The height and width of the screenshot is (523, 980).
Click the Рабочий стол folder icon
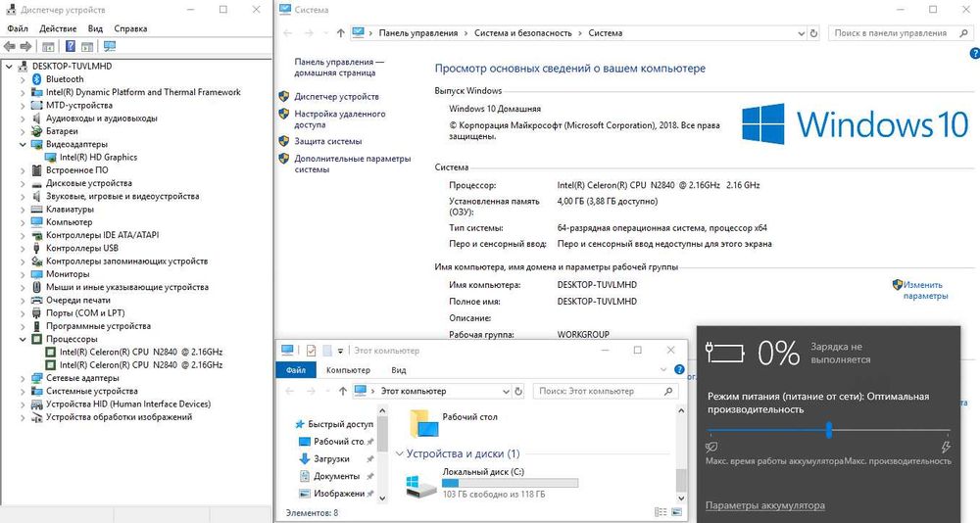(423, 423)
